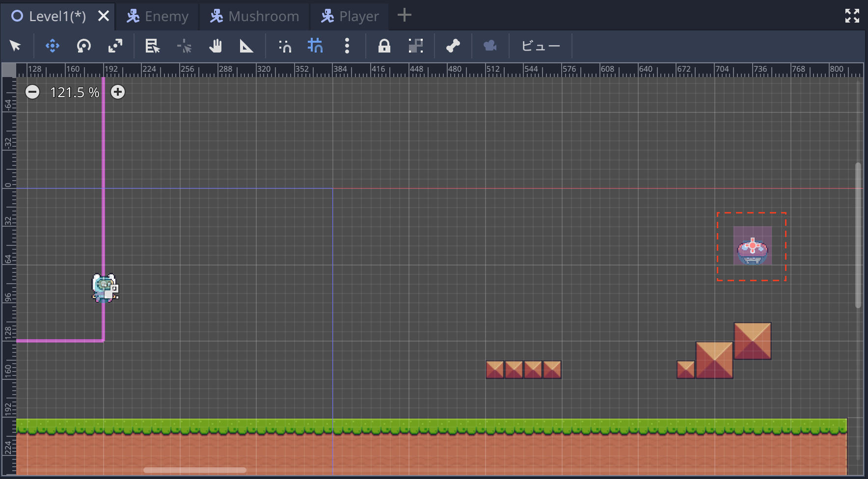Reset zoom via 121.5 % label

point(75,92)
